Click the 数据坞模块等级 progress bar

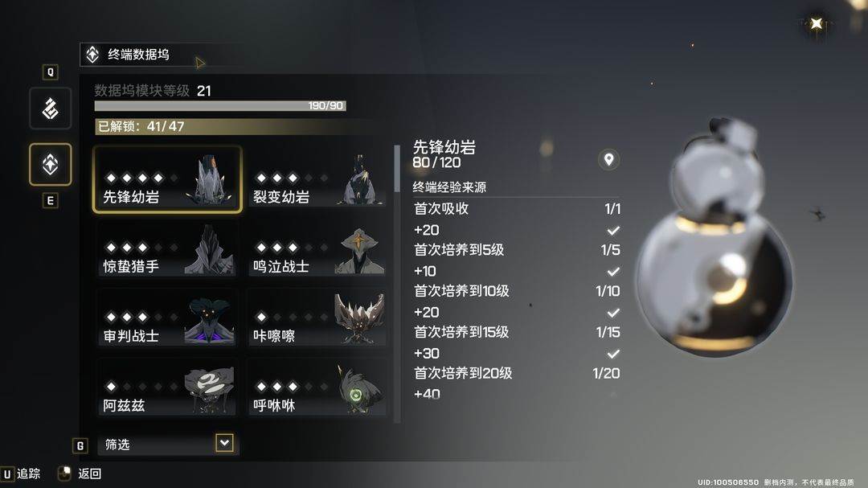click(220, 106)
